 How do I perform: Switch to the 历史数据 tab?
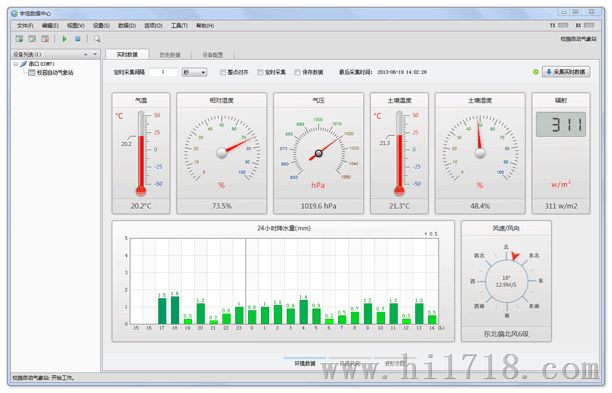pos(170,55)
